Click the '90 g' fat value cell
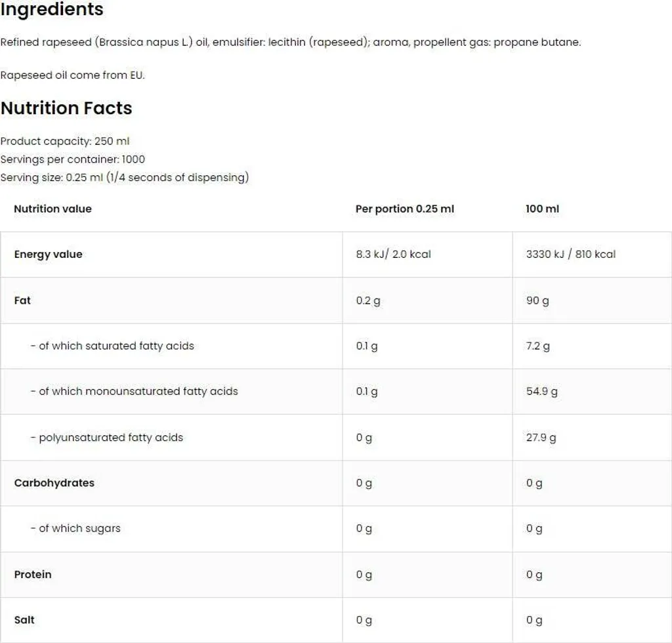Image resolution: width=672 pixels, height=643 pixels. [537, 301]
